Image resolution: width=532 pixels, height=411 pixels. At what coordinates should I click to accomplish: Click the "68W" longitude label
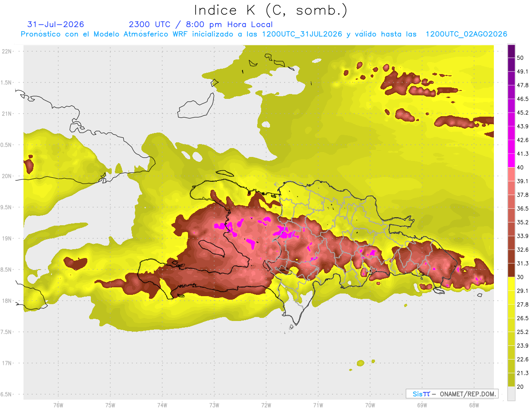[473, 405]
